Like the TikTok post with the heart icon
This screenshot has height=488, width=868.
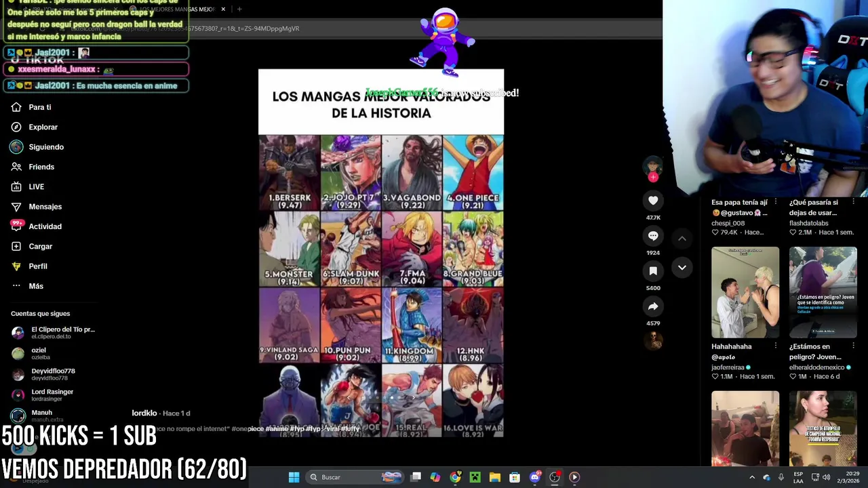pos(653,201)
